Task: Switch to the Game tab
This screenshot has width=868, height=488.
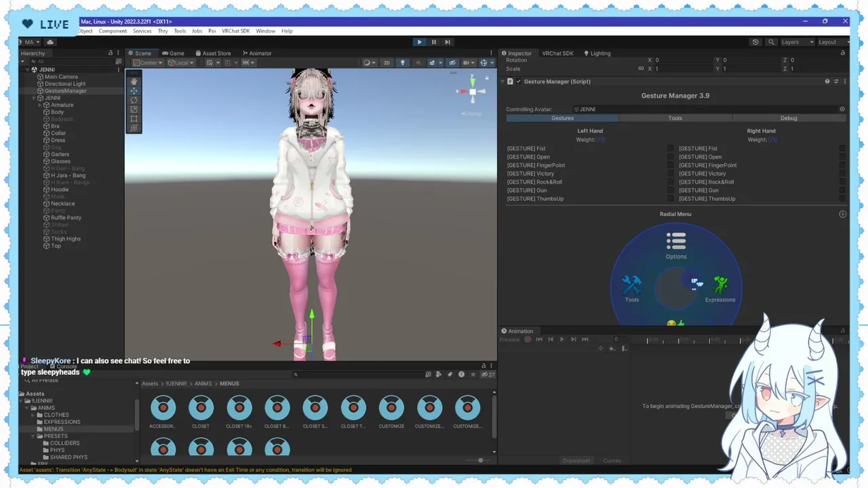Action: (173, 53)
